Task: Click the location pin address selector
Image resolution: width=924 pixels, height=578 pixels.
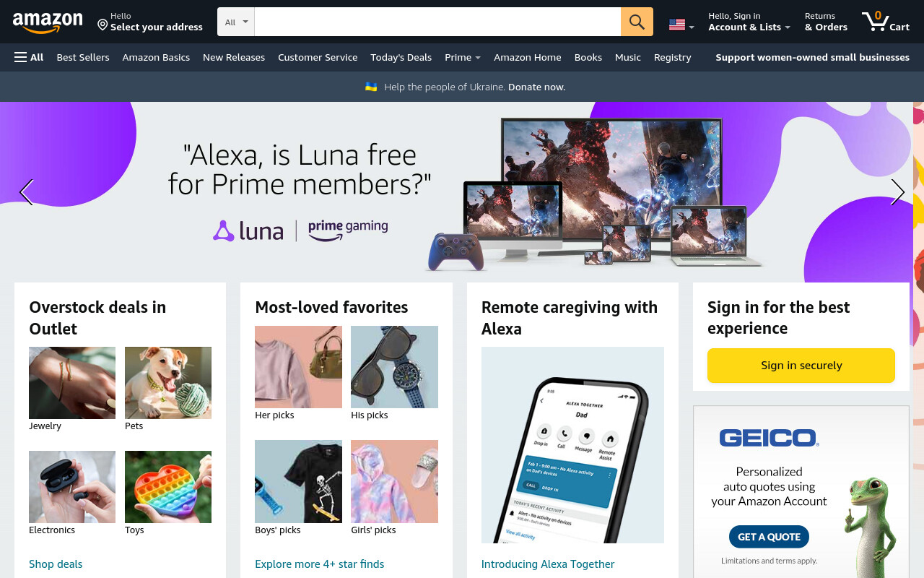Action: point(150,22)
